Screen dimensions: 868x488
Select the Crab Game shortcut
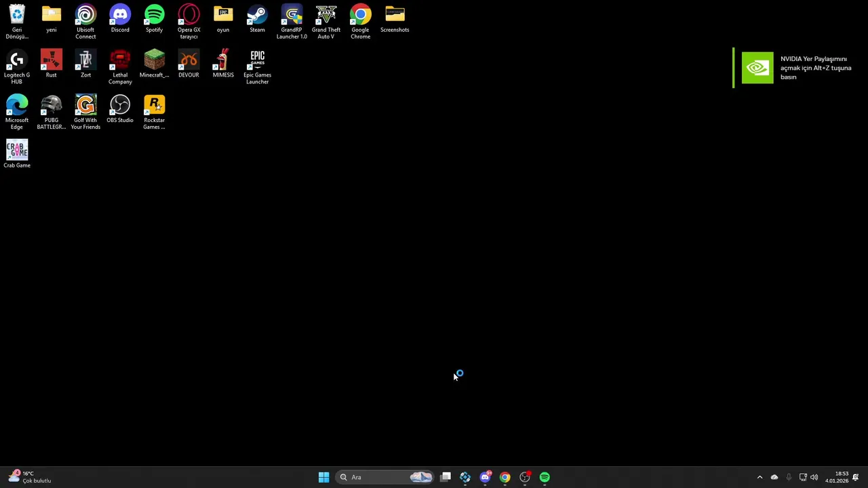(17, 154)
